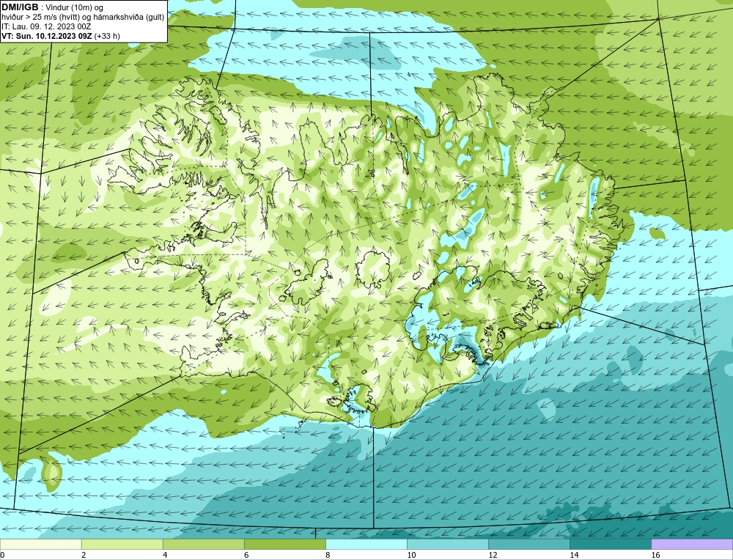Click the legend tick label '10'

point(411,555)
